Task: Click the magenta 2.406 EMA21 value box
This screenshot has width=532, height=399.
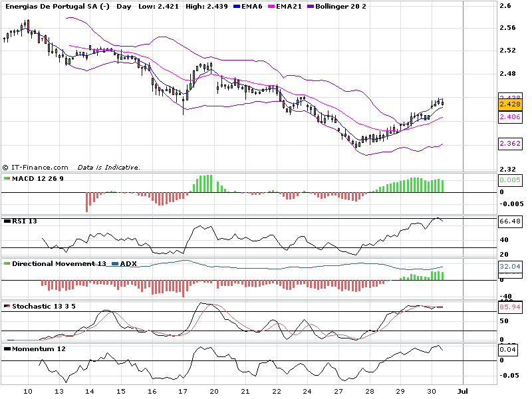Action: click(x=510, y=117)
